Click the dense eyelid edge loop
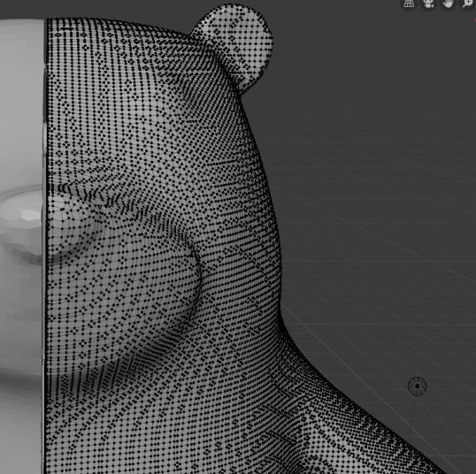 click(100, 197)
